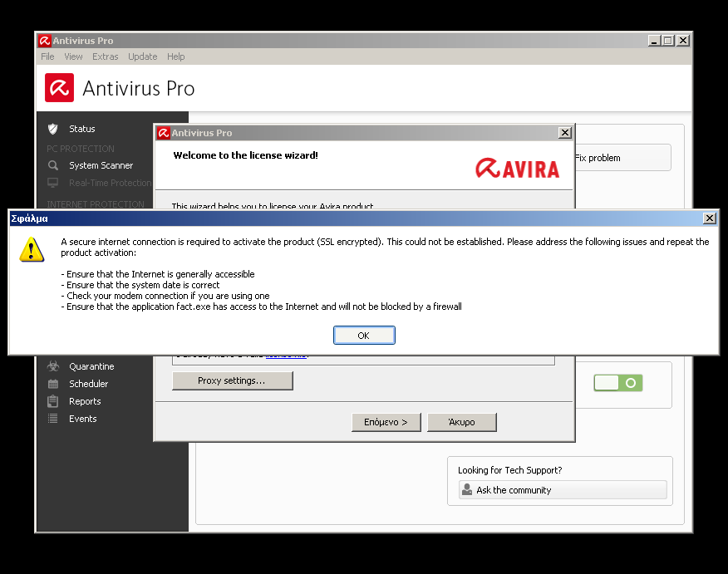Click the community person icon
Image resolution: width=728 pixels, height=574 pixels.
pyautogui.click(x=467, y=490)
